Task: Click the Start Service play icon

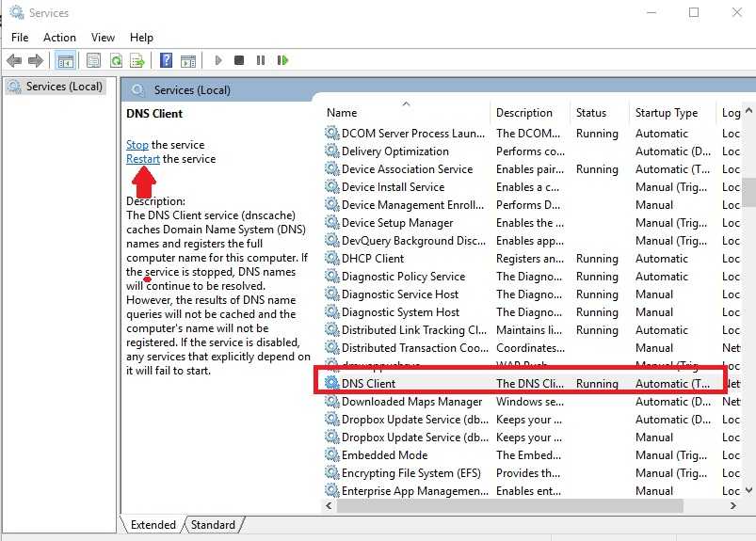Action: 218,60
